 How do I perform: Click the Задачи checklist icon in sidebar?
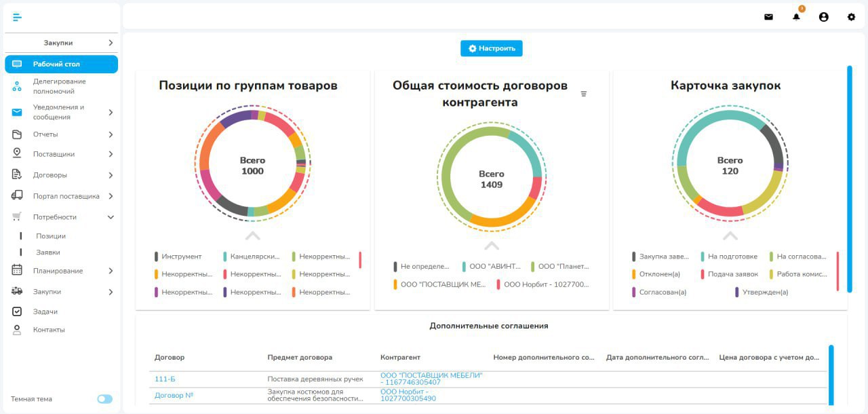[x=16, y=311]
